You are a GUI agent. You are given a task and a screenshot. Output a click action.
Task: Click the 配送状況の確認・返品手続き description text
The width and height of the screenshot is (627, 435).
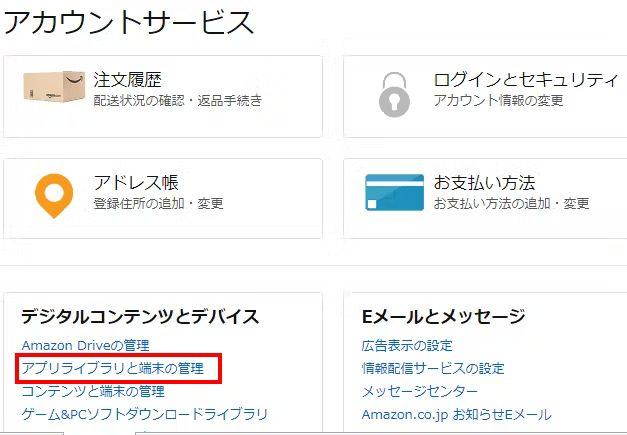[178, 100]
